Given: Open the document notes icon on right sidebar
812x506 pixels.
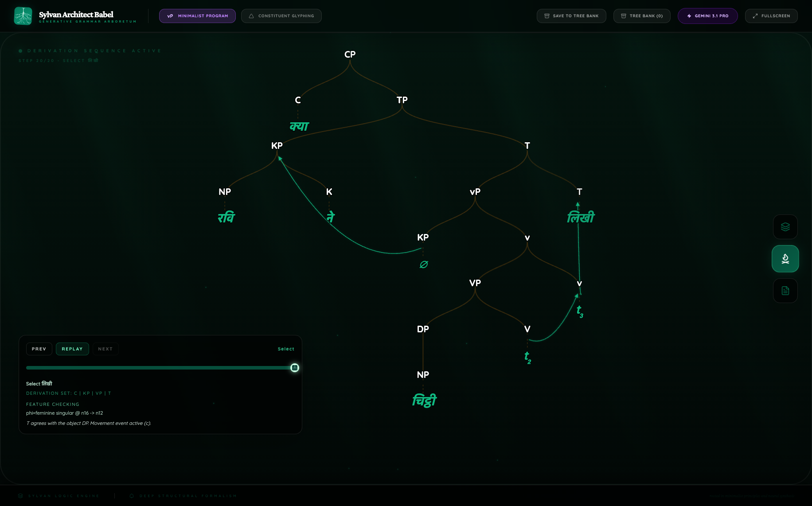Looking at the screenshot, I should click(785, 291).
